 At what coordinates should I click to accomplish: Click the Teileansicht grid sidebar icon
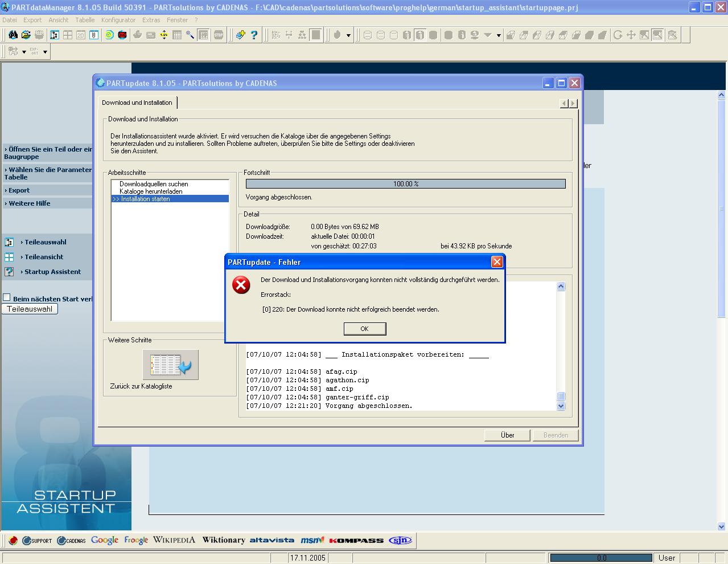pyautogui.click(x=9, y=257)
